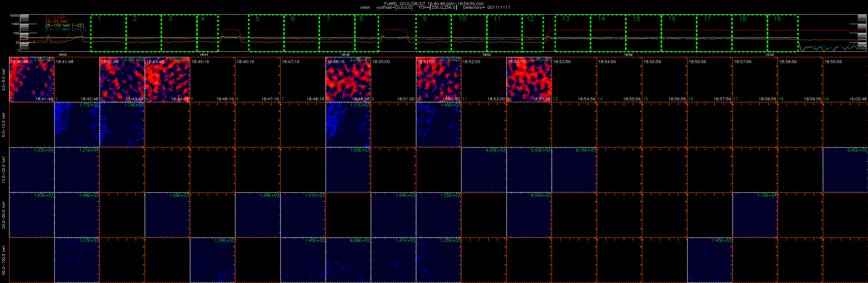
Task: Open the blue image labeled 1.11E+03
Action: pos(348,125)
